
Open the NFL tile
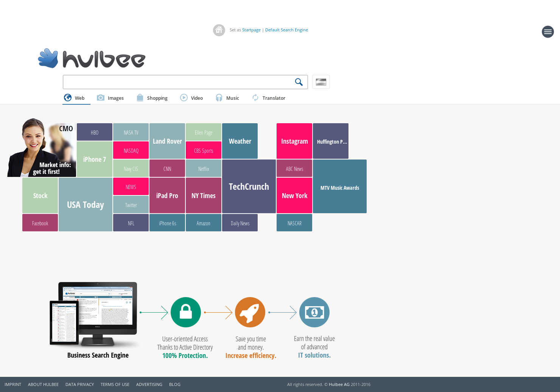[x=131, y=223]
